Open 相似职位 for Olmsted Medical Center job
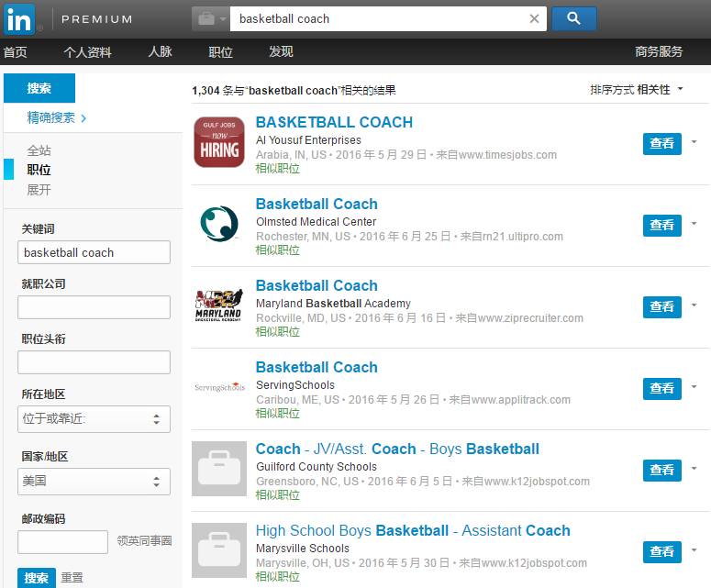This screenshot has height=588, width=711. pyautogui.click(x=277, y=250)
